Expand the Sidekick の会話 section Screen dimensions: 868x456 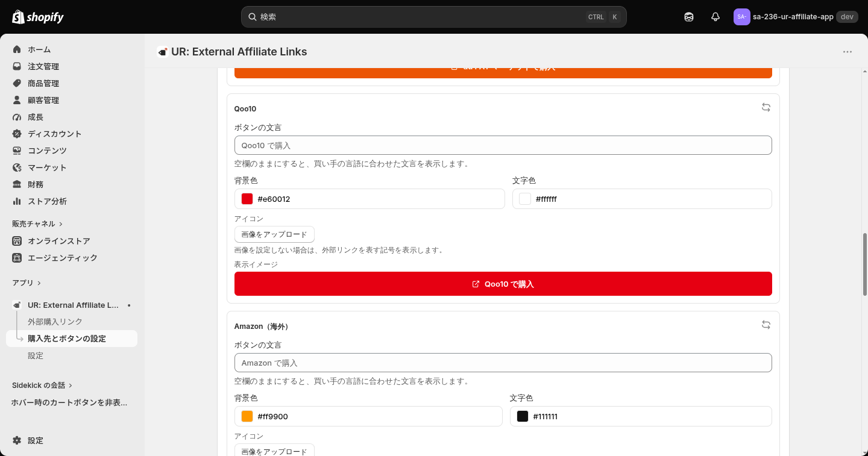pos(42,385)
